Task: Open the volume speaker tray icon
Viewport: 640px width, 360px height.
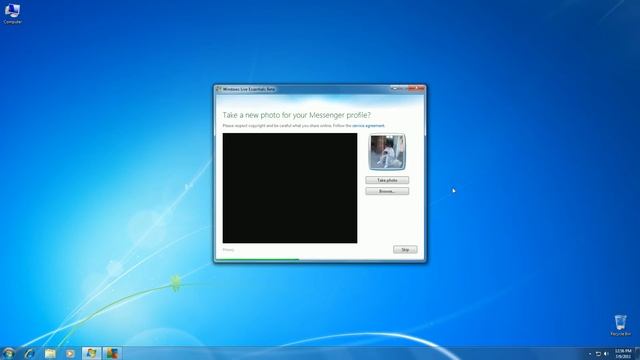Action: (x=606, y=354)
